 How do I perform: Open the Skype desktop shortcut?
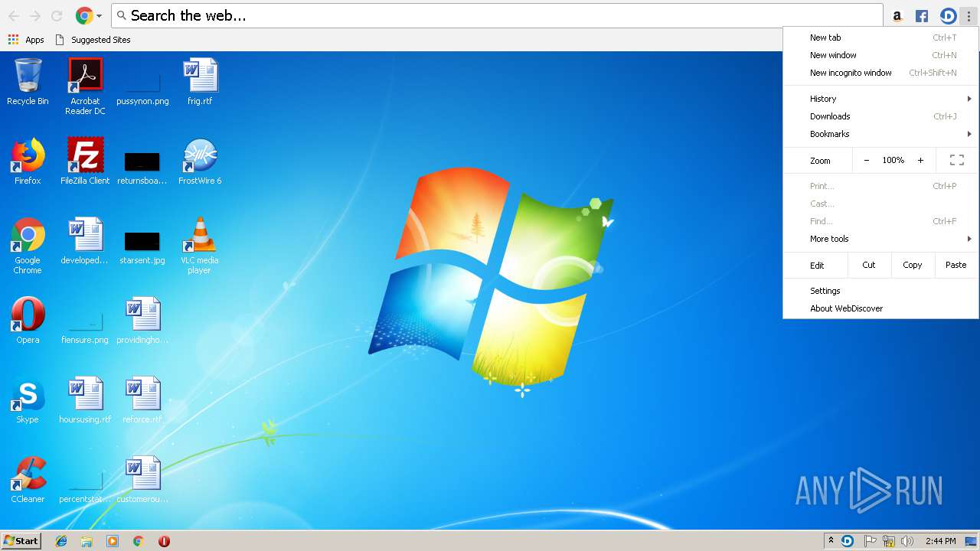pos(28,400)
